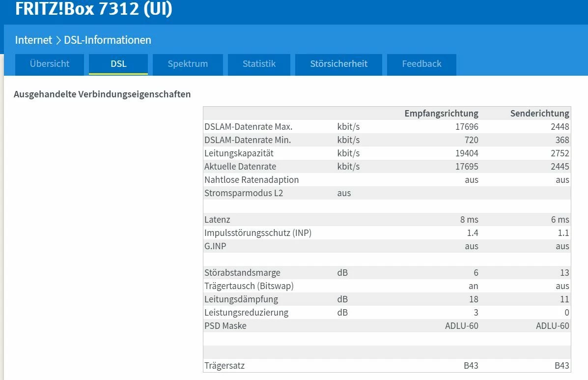
Task: Click the Störabstandsmarge value 6
Action: click(x=476, y=273)
